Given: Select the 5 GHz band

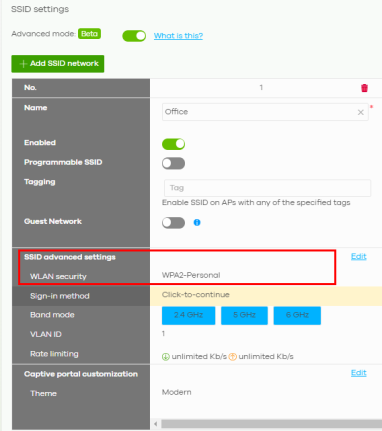Looking at the screenshot, I should pos(244,315).
